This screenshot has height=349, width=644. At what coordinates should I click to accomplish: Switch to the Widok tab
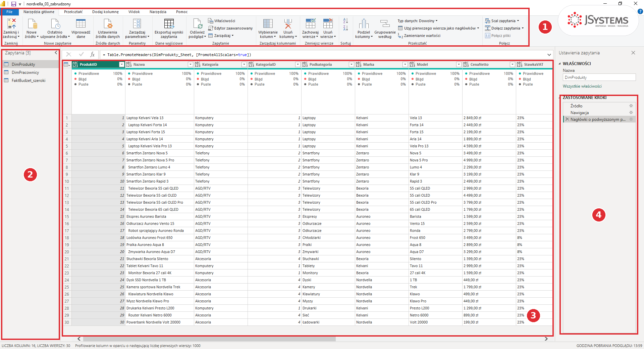tap(134, 12)
